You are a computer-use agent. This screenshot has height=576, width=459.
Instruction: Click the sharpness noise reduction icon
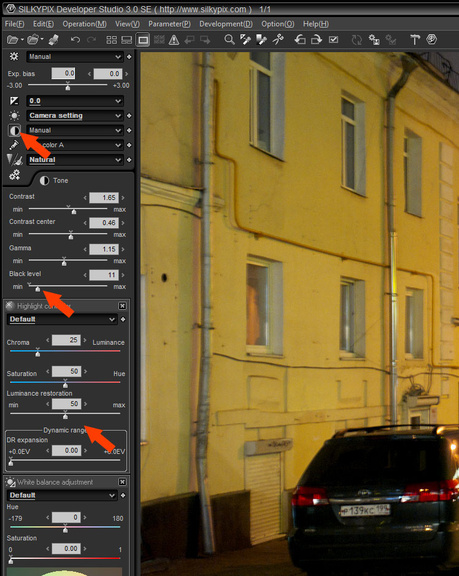(x=15, y=159)
